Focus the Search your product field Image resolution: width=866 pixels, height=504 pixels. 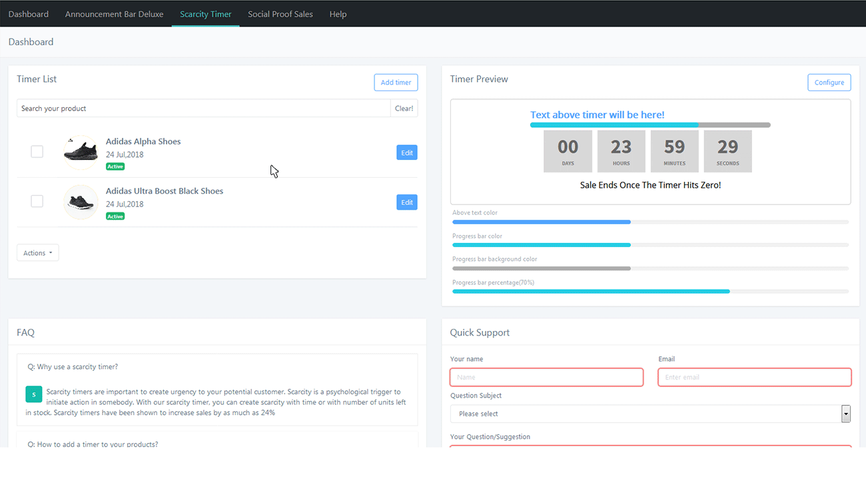pos(203,109)
